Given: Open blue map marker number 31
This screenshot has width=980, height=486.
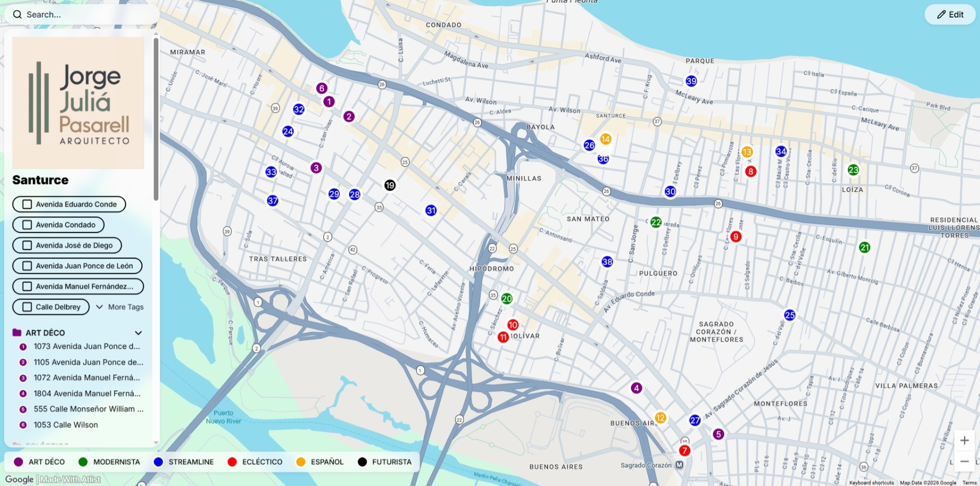Looking at the screenshot, I should tap(431, 210).
